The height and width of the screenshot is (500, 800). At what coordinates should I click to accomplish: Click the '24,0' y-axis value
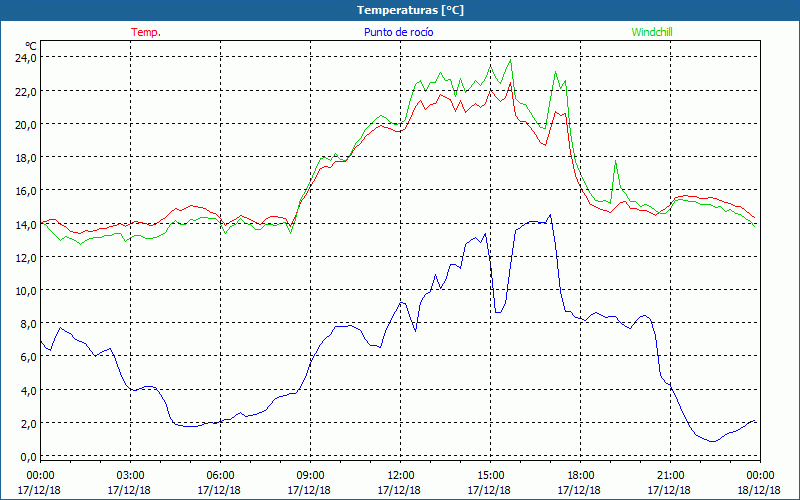[26, 58]
